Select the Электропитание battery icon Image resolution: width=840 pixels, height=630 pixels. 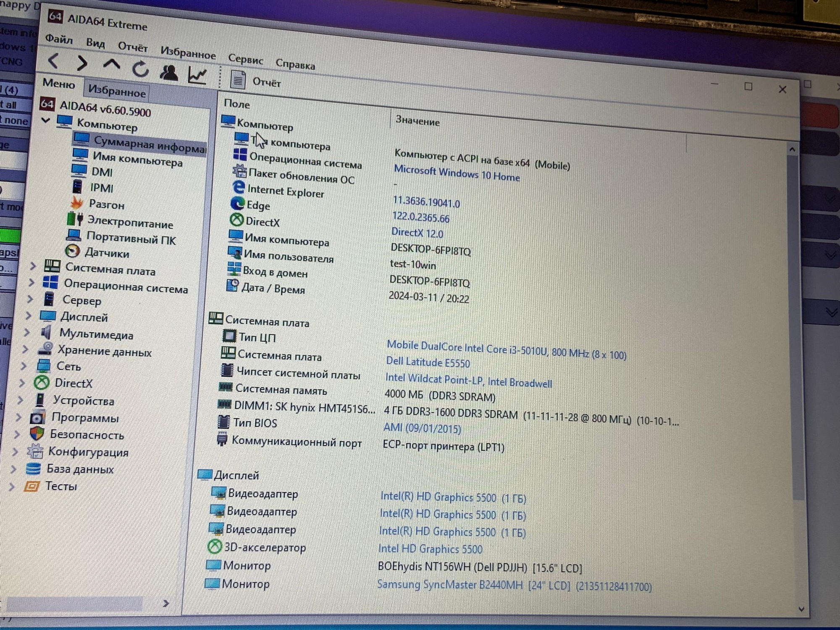(75, 219)
